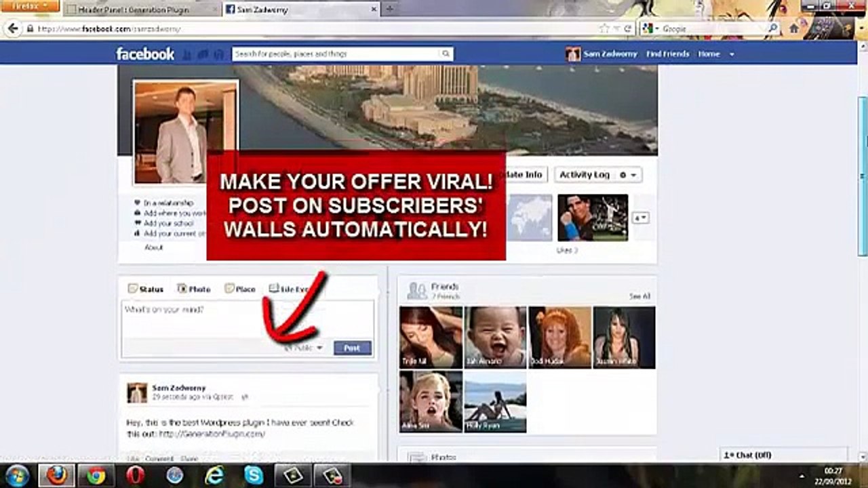Screen dimensions: 868x488
Task: Click the Facebook search input field
Action: click(x=336, y=54)
